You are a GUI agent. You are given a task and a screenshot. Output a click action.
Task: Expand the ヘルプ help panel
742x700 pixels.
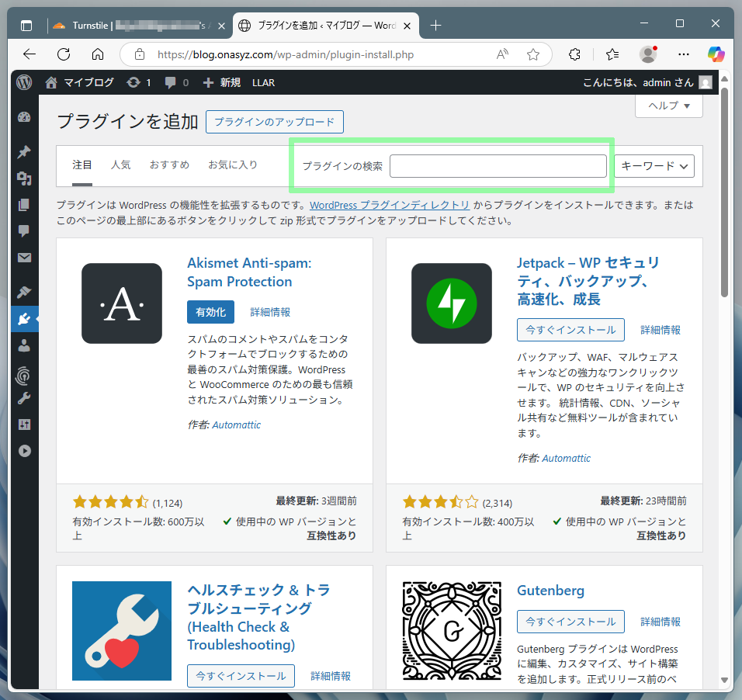pyautogui.click(x=668, y=106)
